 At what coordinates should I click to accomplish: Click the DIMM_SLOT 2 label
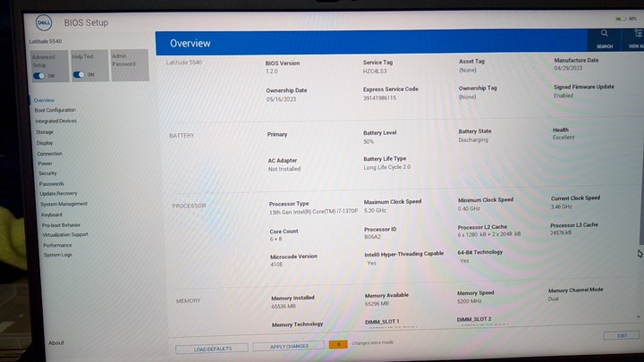(474, 319)
